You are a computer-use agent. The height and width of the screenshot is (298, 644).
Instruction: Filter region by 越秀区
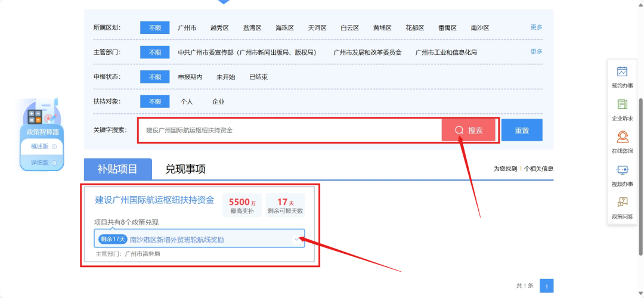tap(219, 28)
